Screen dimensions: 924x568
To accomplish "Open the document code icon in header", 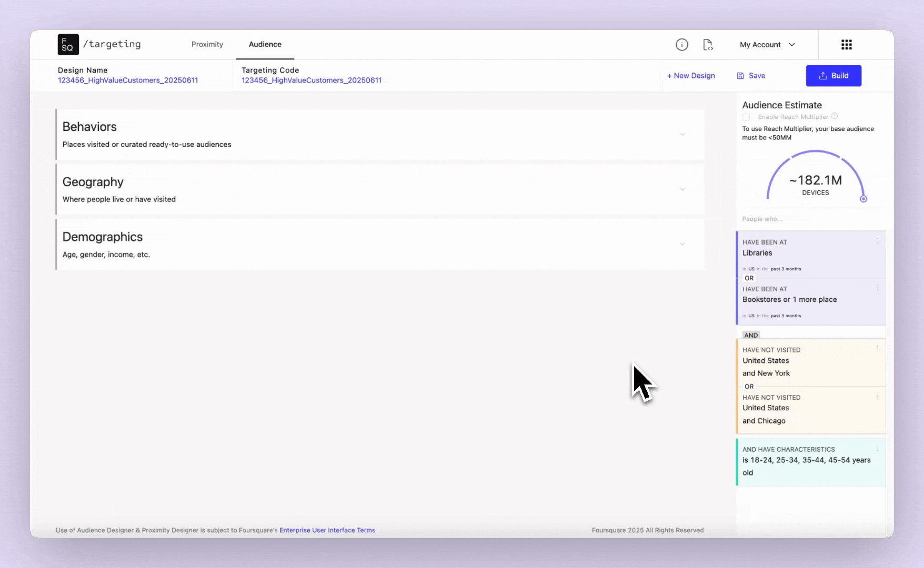I will pyautogui.click(x=708, y=45).
